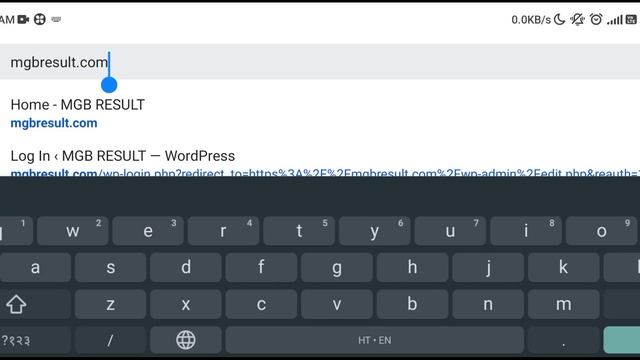Tap the letter m key
Screen dimensions: 640x360
[564, 304]
